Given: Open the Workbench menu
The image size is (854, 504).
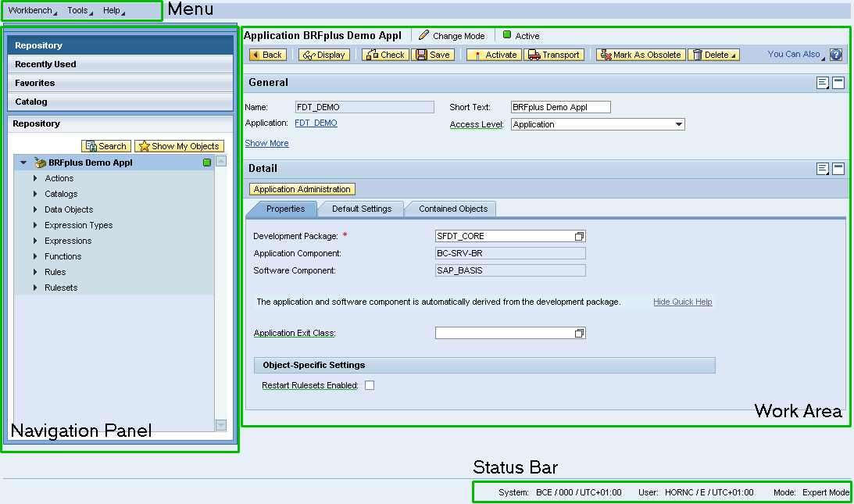Looking at the screenshot, I should coord(32,11).
